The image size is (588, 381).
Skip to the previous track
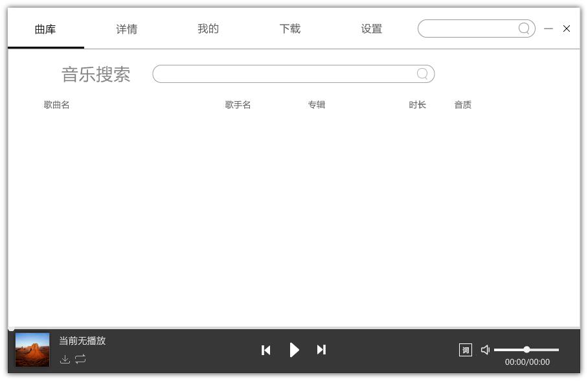tap(266, 350)
